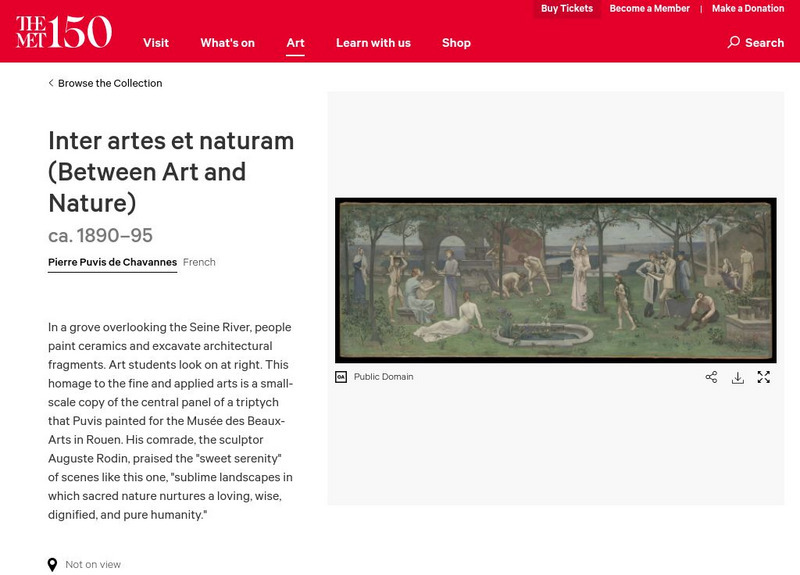Viewport: 800px width, 575px height.
Task: Click the French nationality text
Action: (199, 262)
